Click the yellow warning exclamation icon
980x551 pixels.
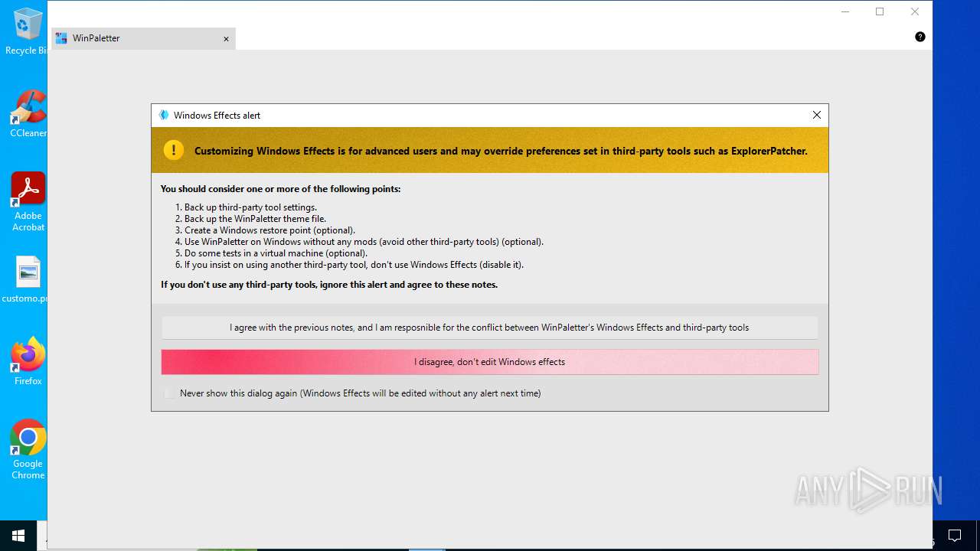[x=174, y=150]
